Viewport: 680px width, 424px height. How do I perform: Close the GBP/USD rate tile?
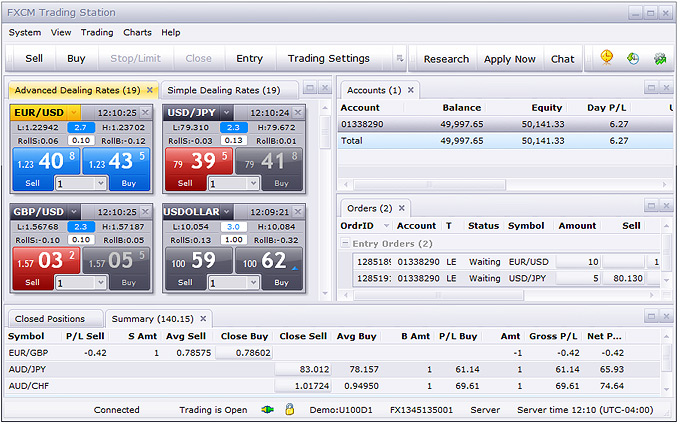click(x=146, y=212)
